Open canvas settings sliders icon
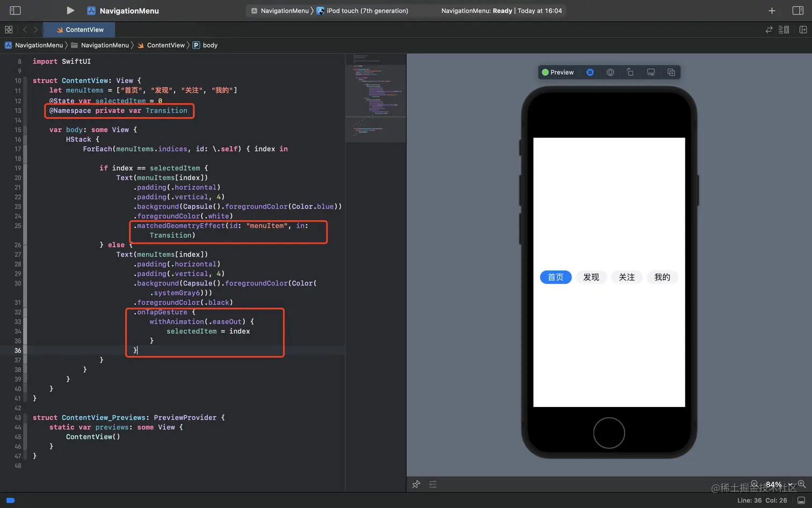Screen dimensions: 812x508 (x=433, y=484)
